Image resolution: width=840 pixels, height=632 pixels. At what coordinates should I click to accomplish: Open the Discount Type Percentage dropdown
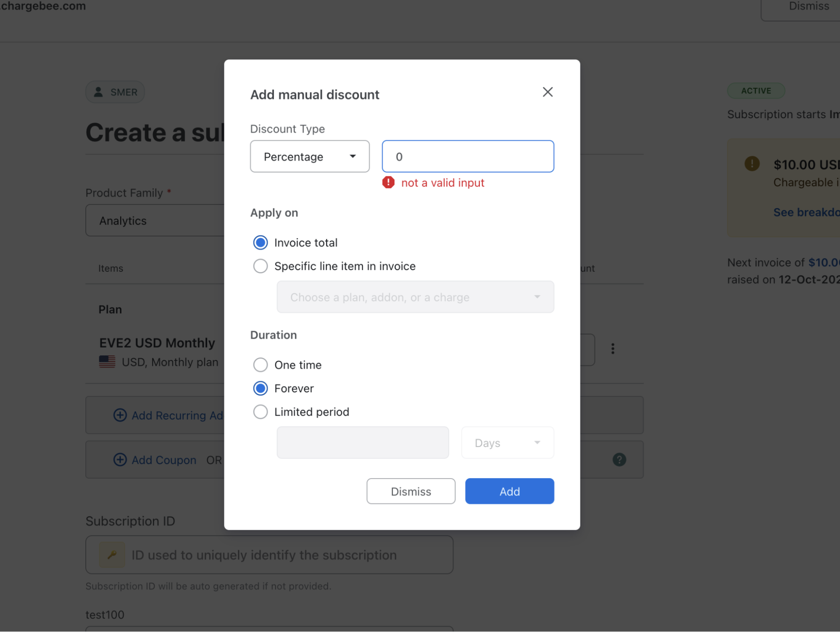[x=310, y=156]
